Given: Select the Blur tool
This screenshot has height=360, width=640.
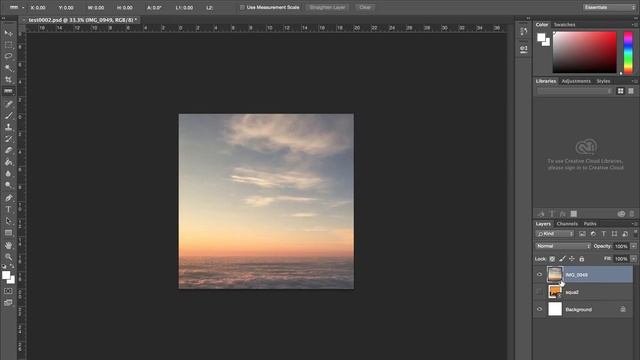Looking at the screenshot, I should (8, 173).
